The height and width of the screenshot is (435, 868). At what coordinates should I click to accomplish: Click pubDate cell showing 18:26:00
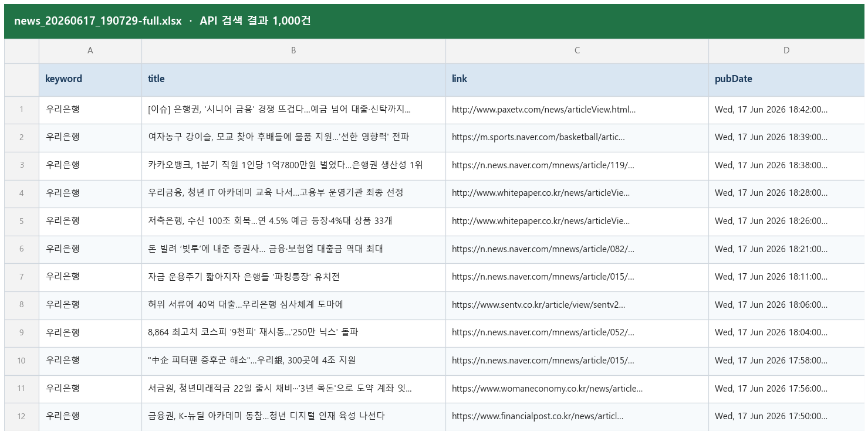click(786, 222)
